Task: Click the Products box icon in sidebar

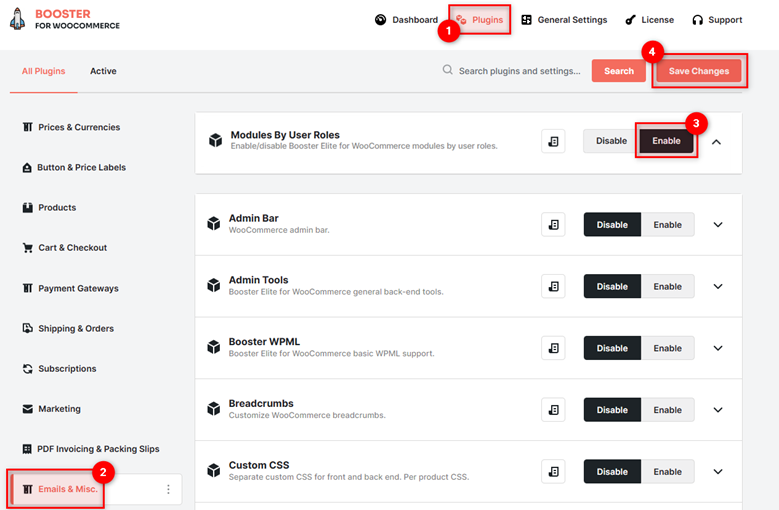Action: click(x=28, y=208)
